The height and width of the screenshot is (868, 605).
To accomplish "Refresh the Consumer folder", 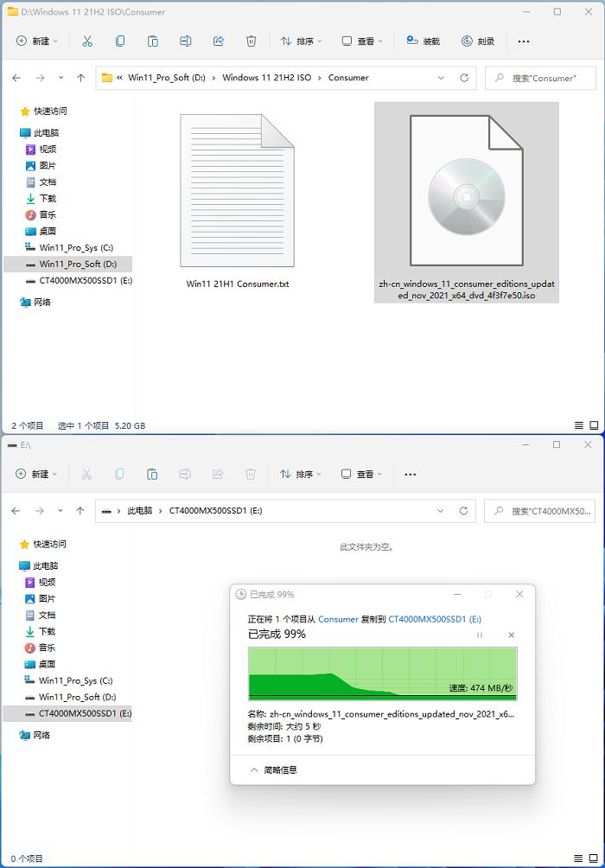I will click(464, 78).
